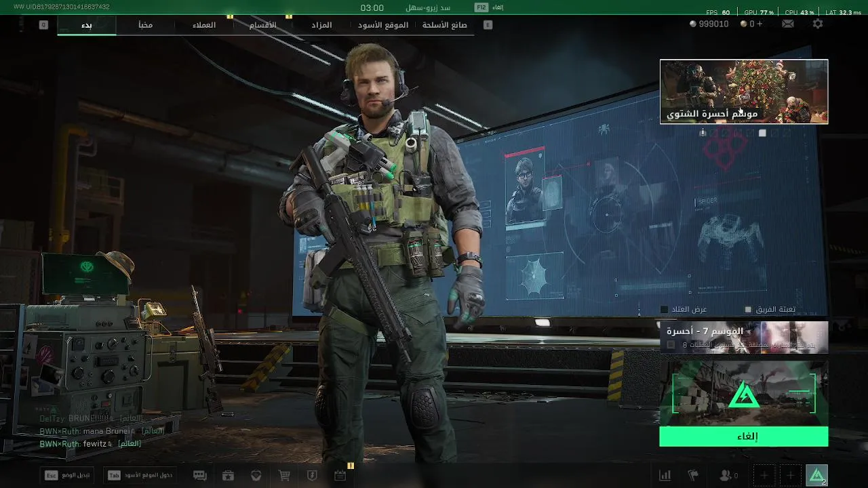Click chat line 'BWN×Ruth: fewitz'
This screenshot has height=488, width=868.
[x=90, y=444]
